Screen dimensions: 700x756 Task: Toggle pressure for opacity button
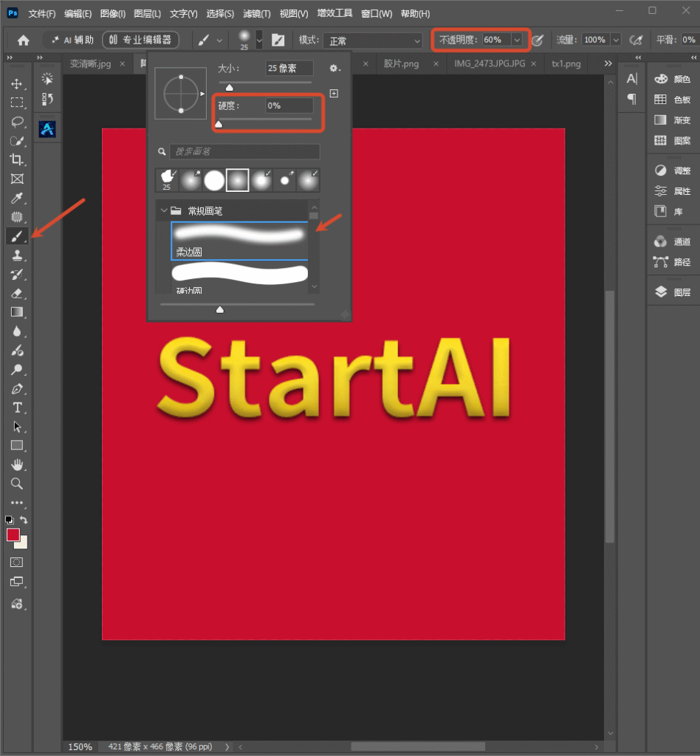[x=538, y=40]
